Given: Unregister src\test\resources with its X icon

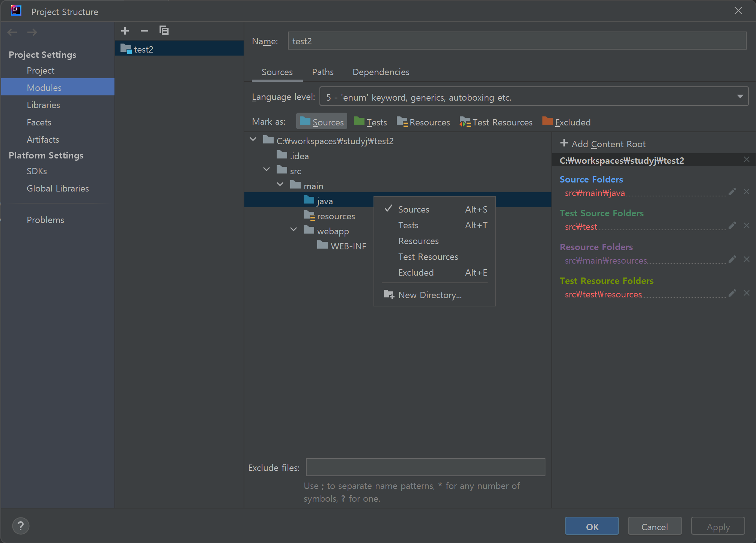Looking at the screenshot, I should (747, 293).
